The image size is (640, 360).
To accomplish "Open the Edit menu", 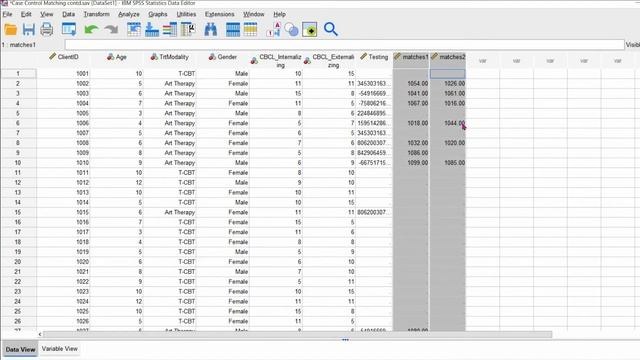I will (x=26, y=14).
